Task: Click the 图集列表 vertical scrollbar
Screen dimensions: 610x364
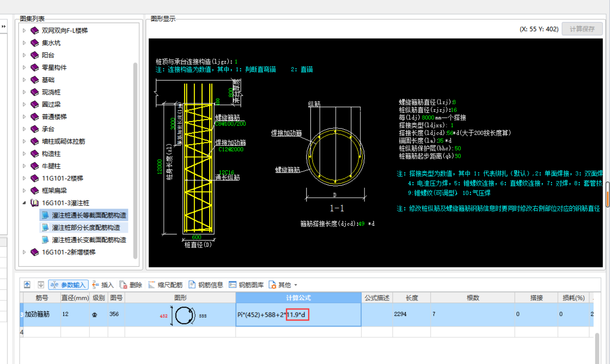Action: coord(135,160)
